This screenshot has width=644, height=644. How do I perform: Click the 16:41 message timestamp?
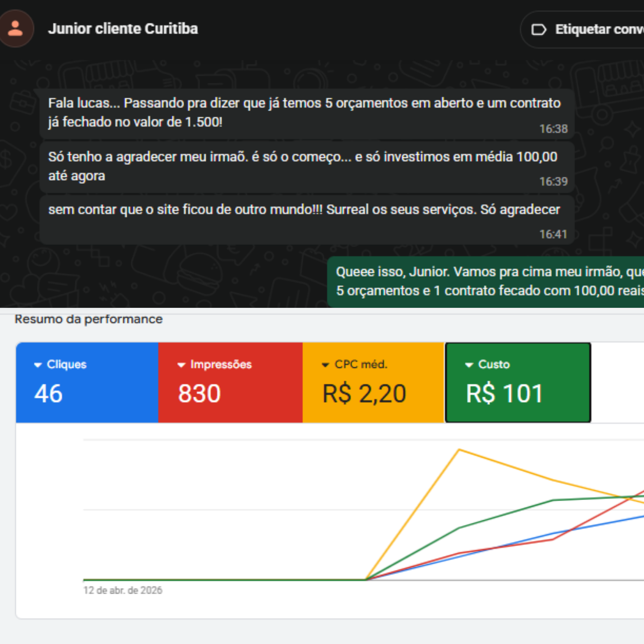(553, 234)
